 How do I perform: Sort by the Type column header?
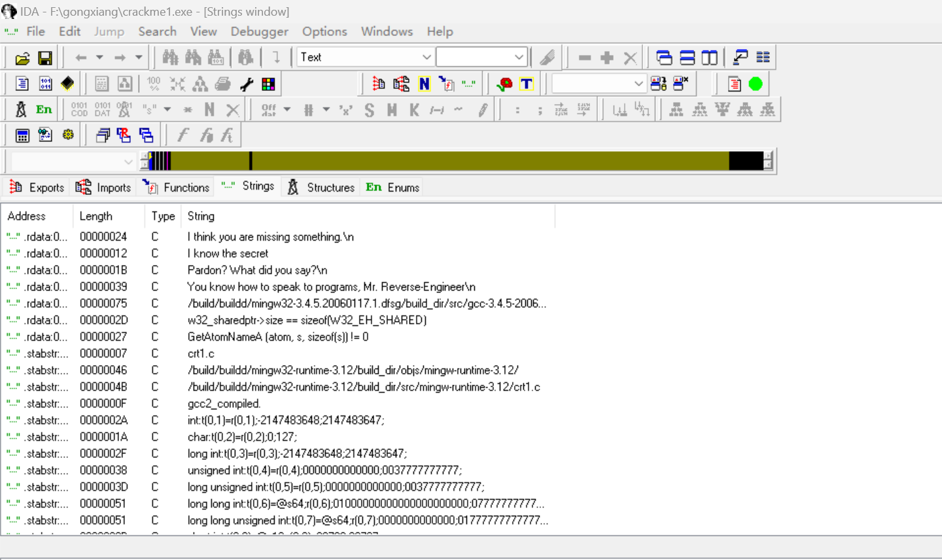pos(164,216)
